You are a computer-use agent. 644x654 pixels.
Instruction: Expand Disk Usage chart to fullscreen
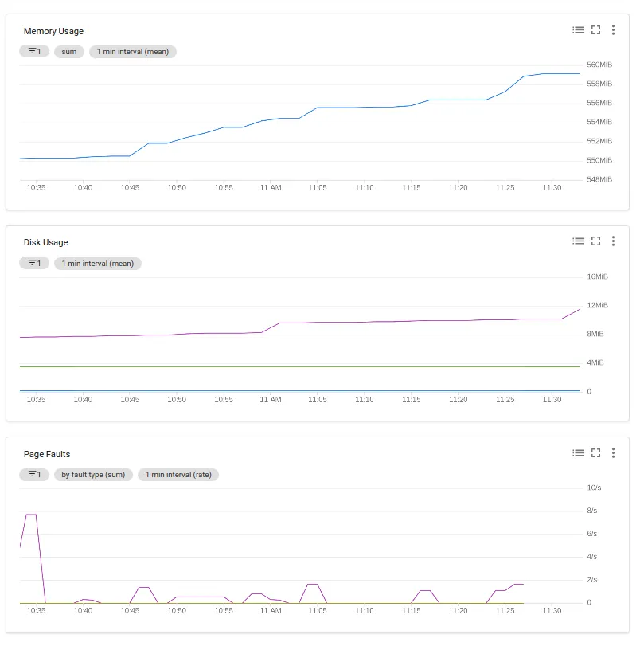coord(595,241)
